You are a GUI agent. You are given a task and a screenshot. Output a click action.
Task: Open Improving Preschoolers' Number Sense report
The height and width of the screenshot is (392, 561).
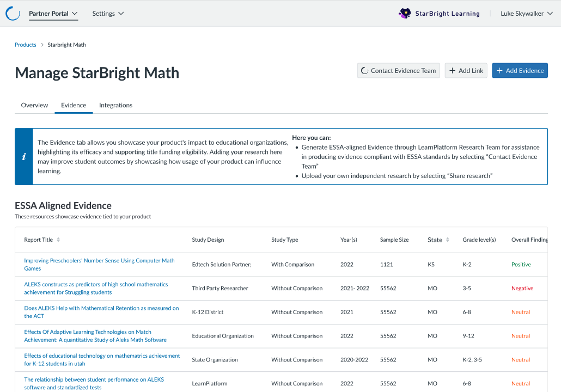coord(100,264)
